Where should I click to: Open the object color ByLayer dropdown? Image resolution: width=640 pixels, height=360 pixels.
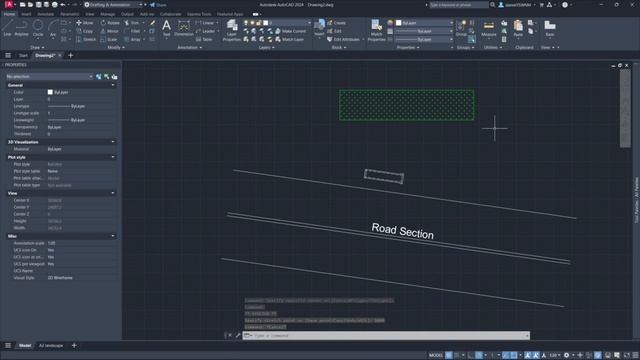[x=424, y=23]
